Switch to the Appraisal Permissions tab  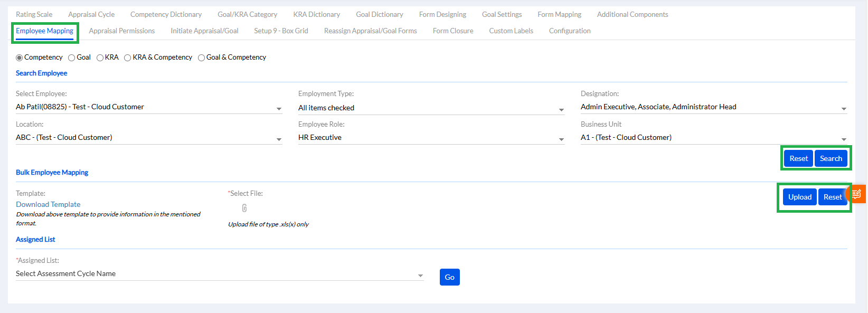[122, 31]
